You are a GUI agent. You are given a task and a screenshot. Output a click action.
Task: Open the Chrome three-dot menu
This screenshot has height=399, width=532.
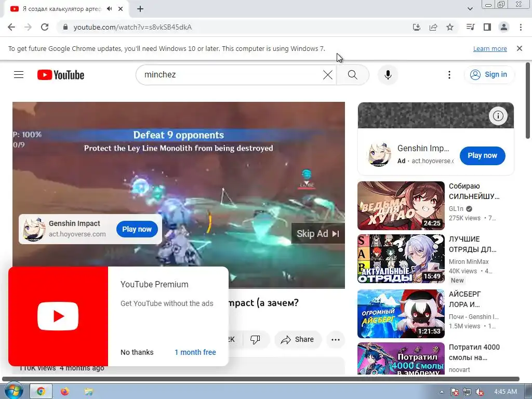521,27
